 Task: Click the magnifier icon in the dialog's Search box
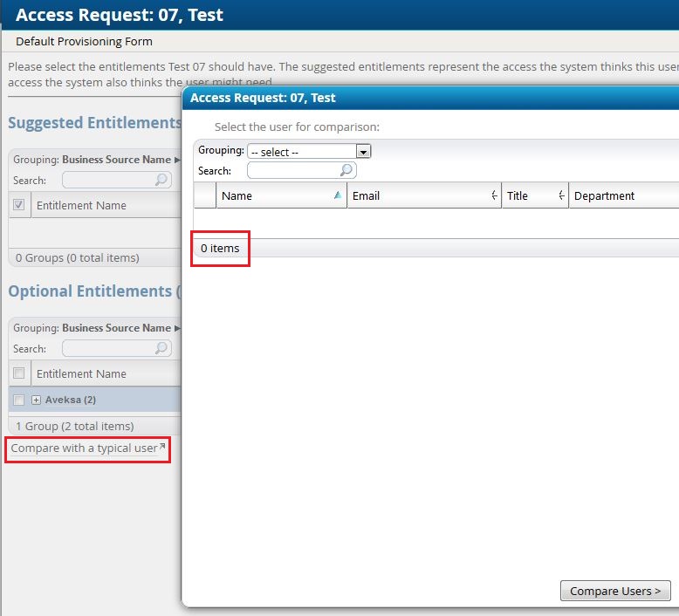346,170
